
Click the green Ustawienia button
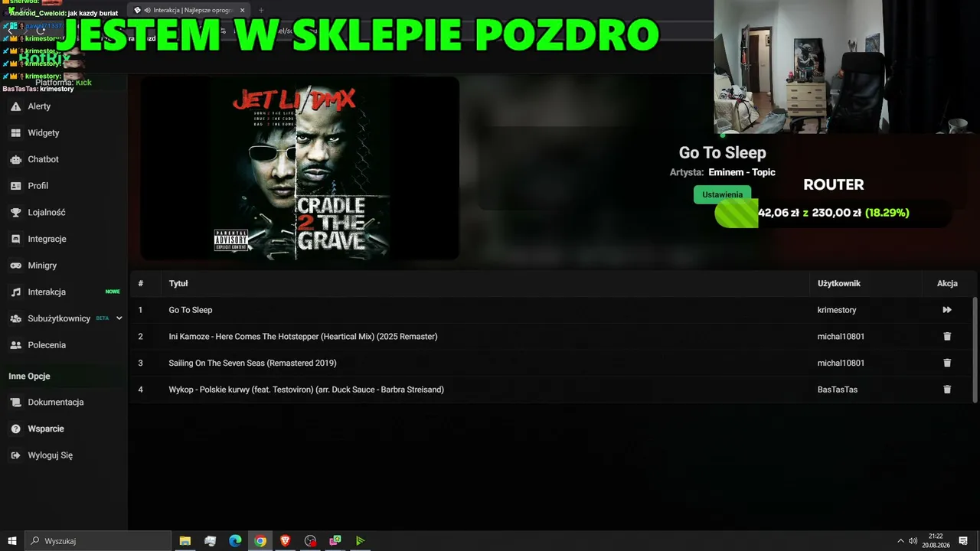[x=722, y=194]
